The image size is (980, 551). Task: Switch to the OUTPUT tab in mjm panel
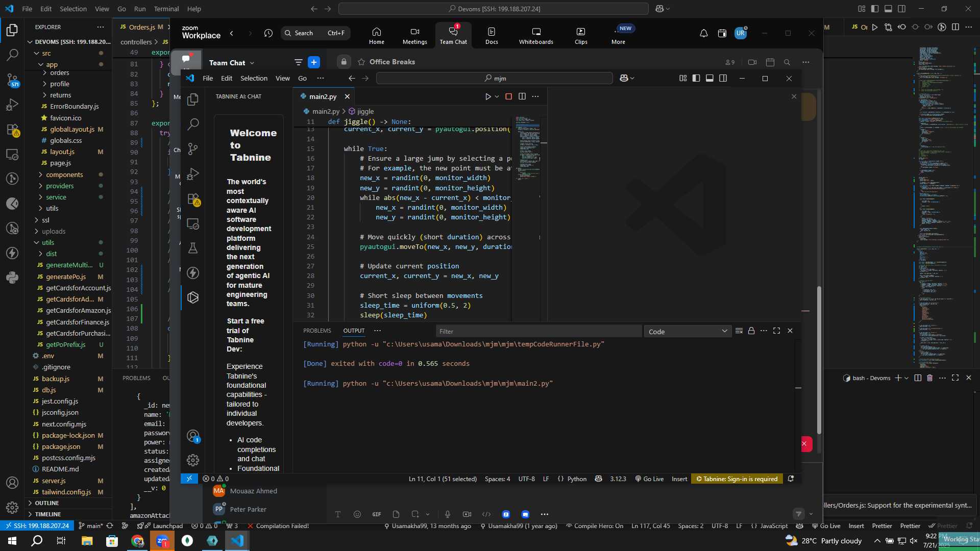click(x=354, y=331)
